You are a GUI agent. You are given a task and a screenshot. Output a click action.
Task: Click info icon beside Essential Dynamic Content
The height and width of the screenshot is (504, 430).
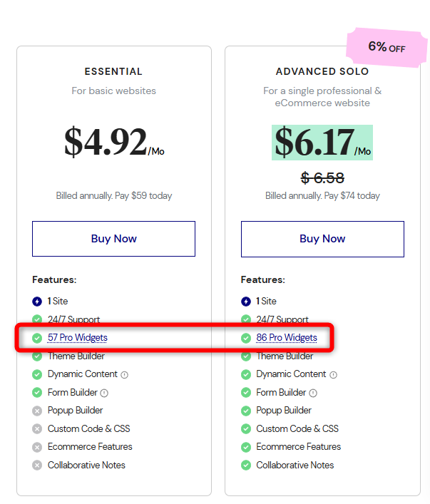(x=125, y=374)
